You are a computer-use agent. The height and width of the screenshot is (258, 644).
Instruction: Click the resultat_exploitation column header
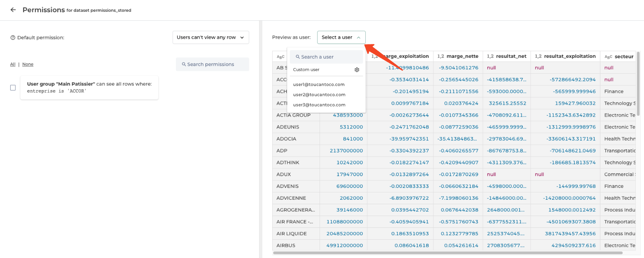point(569,57)
